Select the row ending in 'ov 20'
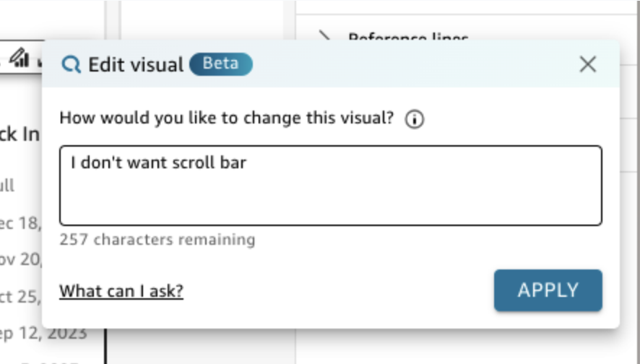The width and height of the screenshot is (640, 364). point(20,259)
